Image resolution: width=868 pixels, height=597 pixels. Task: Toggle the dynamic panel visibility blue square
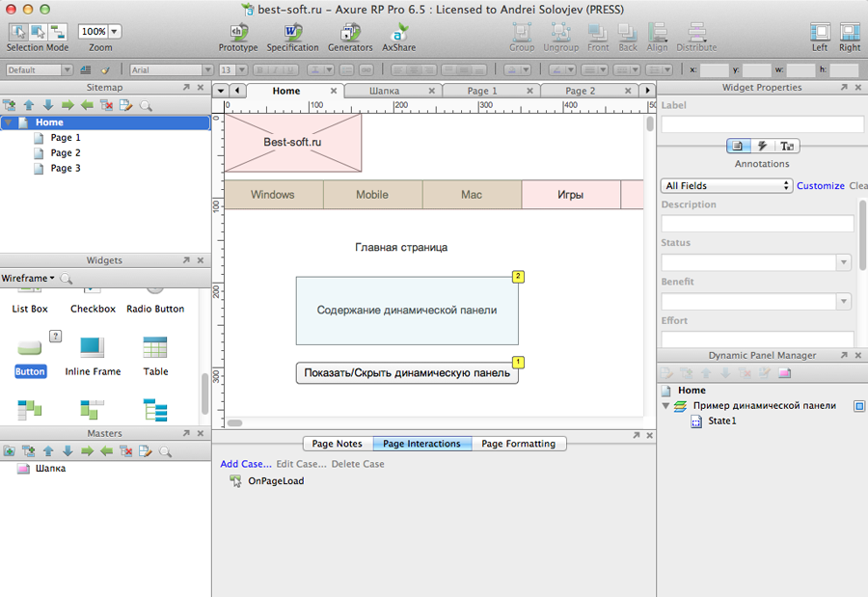(x=859, y=406)
